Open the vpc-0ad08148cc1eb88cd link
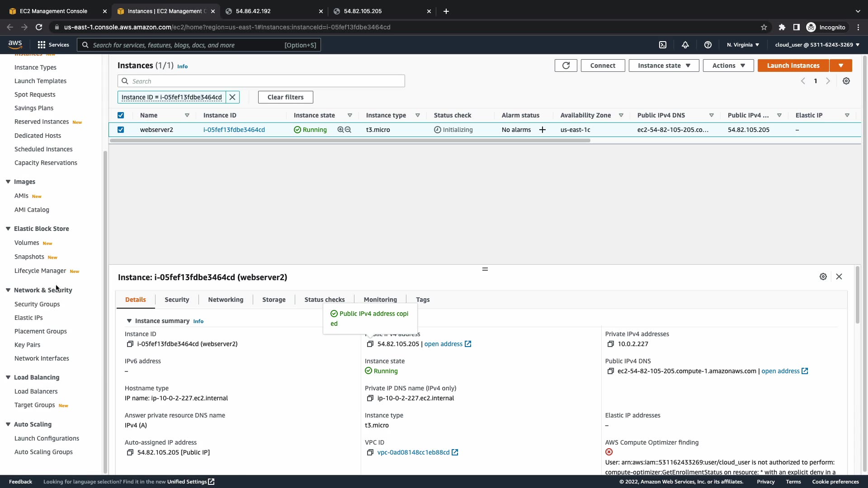Viewport: 868px width, 488px height. point(413,452)
